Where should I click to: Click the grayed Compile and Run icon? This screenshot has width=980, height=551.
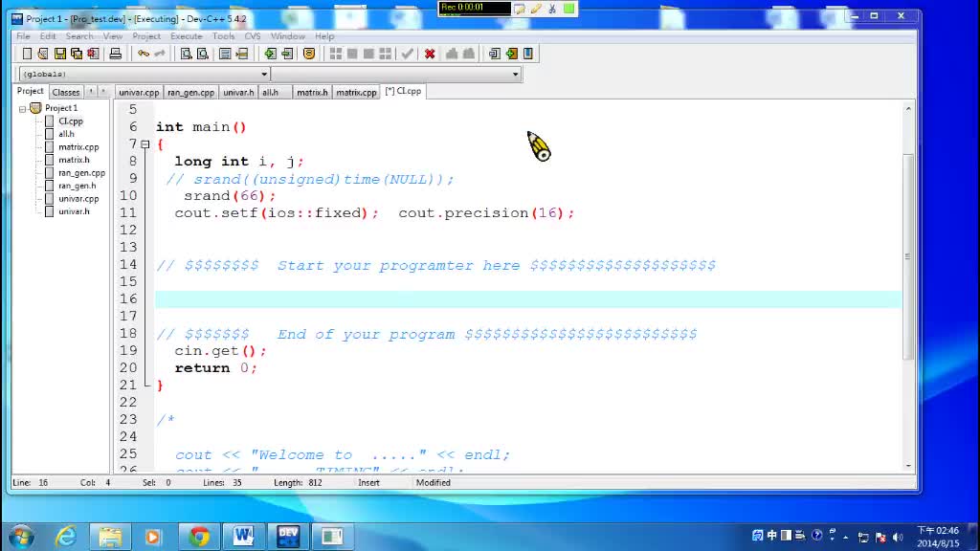(368, 54)
